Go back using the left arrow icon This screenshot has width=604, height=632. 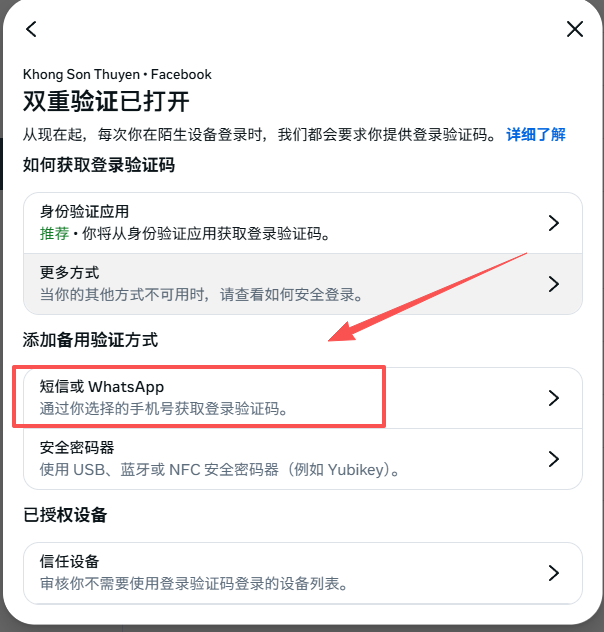[31, 29]
